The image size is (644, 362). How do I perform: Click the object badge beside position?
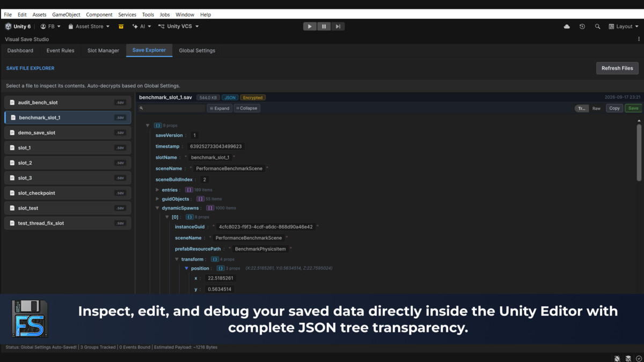pyautogui.click(x=221, y=268)
